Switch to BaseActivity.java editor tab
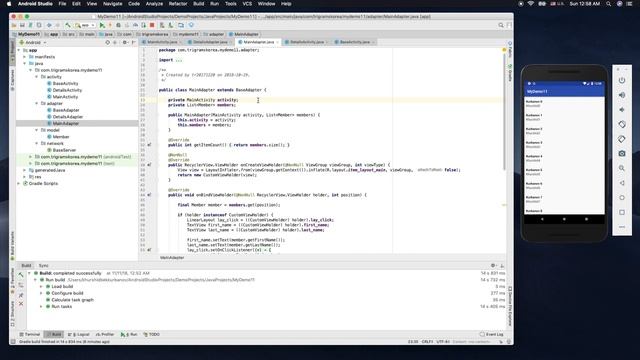This screenshot has width=640, height=360. pos(354,42)
